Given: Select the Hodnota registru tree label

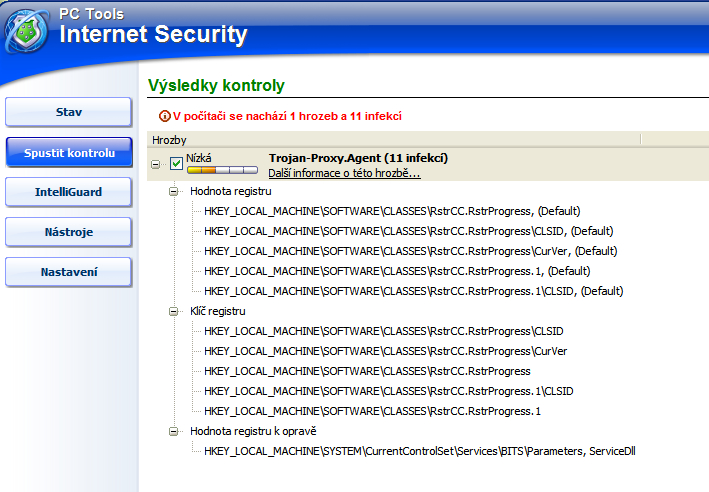Looking at the screenshot, I should pyautogui.click(x=231, y=191).
